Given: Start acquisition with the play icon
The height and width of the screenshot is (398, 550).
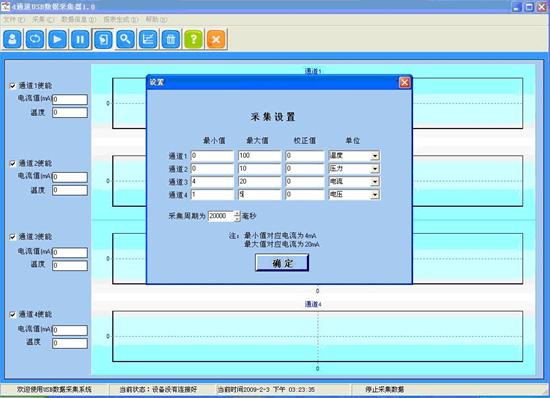Looking at the screenshot, I should [58, 39].
